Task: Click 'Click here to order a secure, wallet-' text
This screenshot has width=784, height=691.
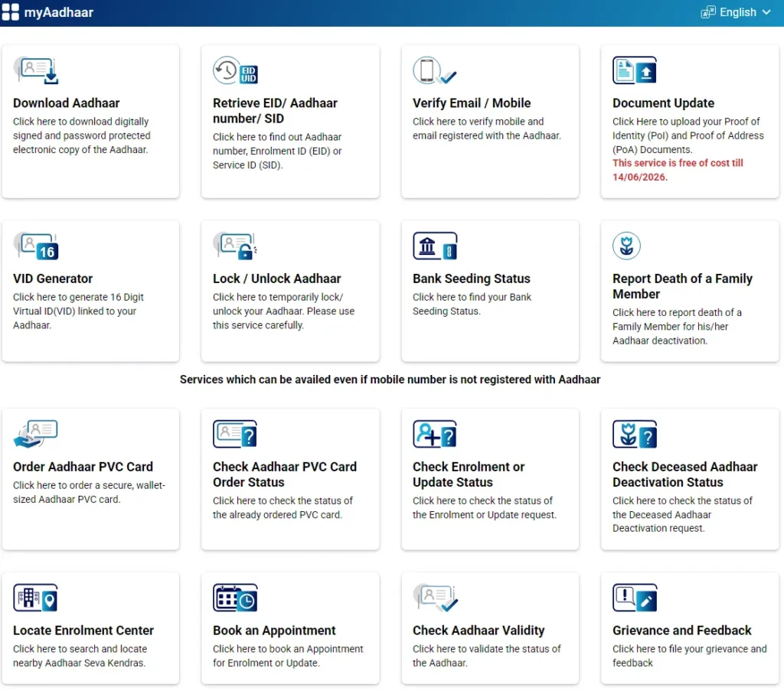Action: coord(89,485)
